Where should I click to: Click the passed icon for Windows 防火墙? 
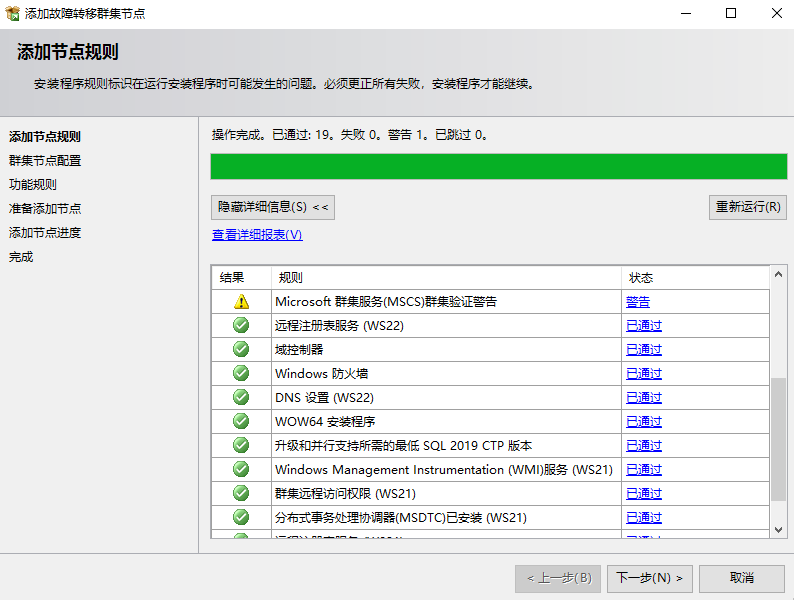point(240,373)
